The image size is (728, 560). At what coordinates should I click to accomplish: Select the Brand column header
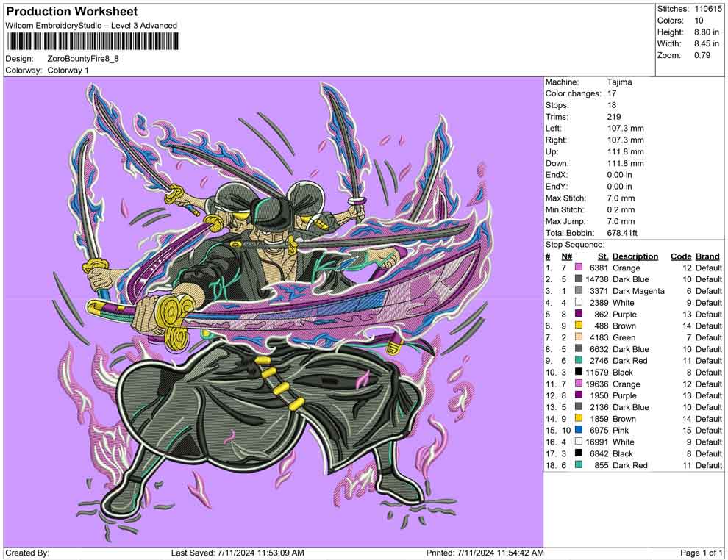pos(707,256)
